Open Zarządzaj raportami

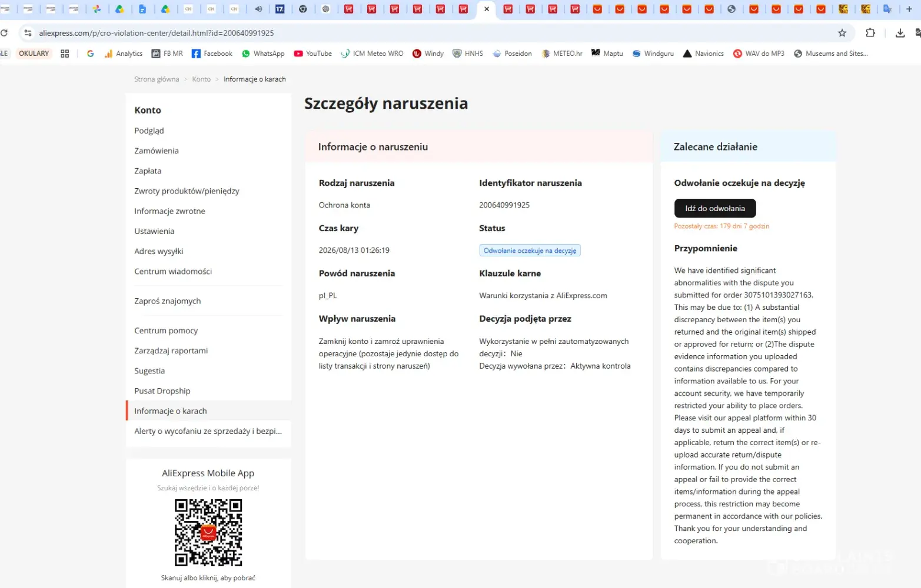[171, 350]
